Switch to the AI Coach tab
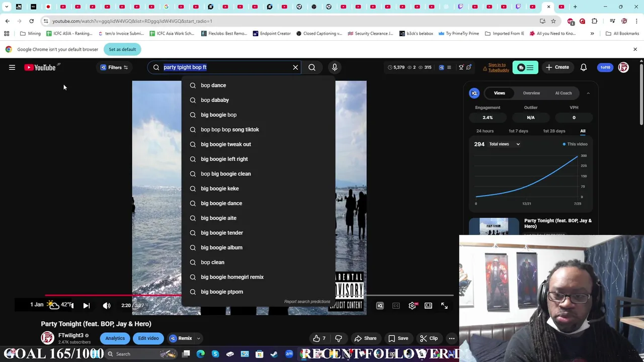The width and height of the screenshot is (644, 362). tap(563, 93)
